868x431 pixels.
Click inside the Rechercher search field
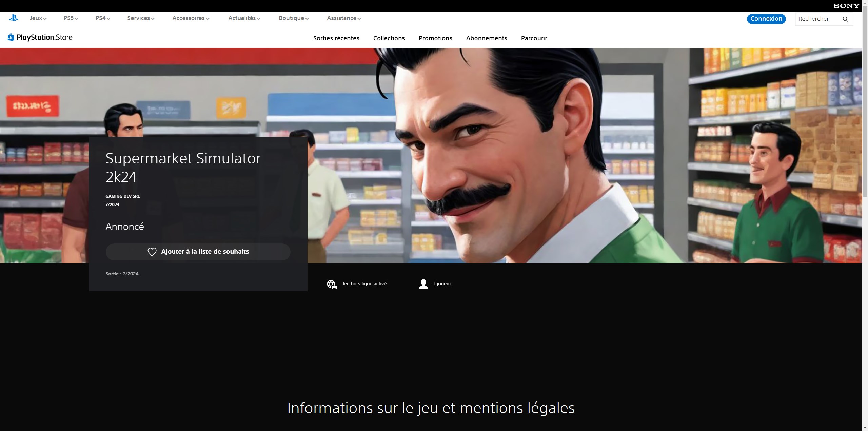pos(817,19)
